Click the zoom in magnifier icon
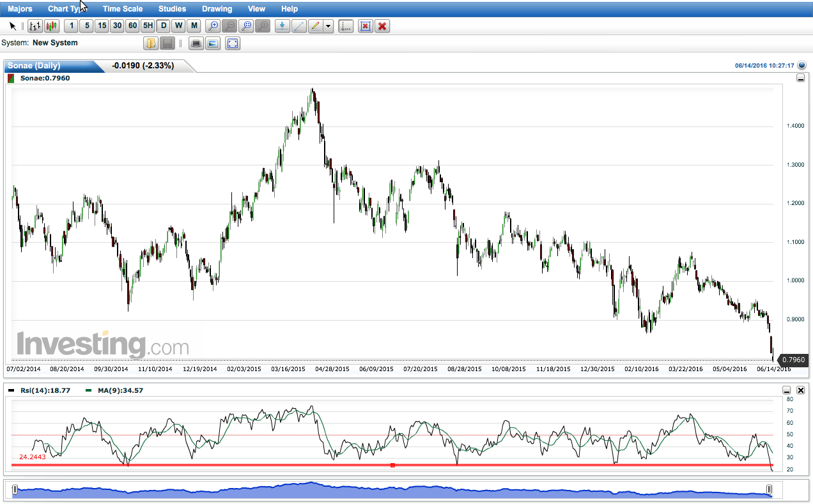The height and width of the screenshot is (504, 813). tap(213, 26)
